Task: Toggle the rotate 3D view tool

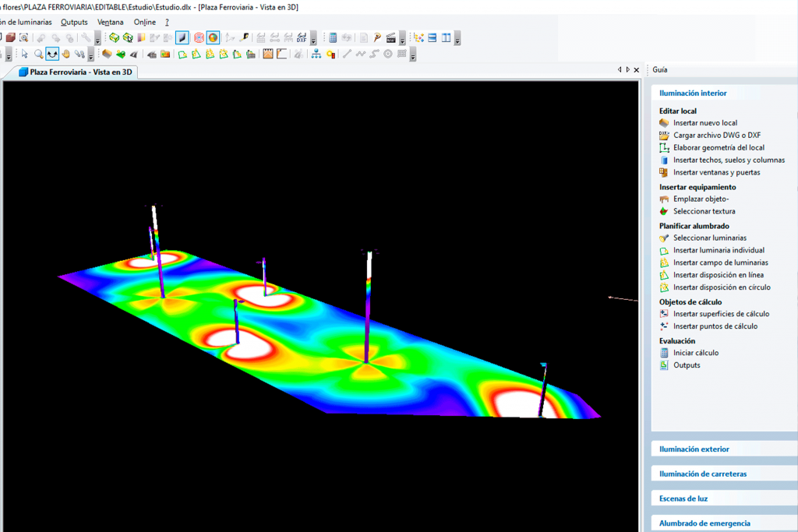Action: pos(52,54)
